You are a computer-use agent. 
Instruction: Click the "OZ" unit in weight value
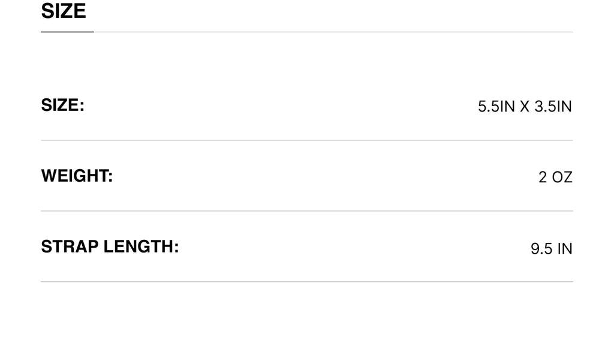click(x=562, y=178)
